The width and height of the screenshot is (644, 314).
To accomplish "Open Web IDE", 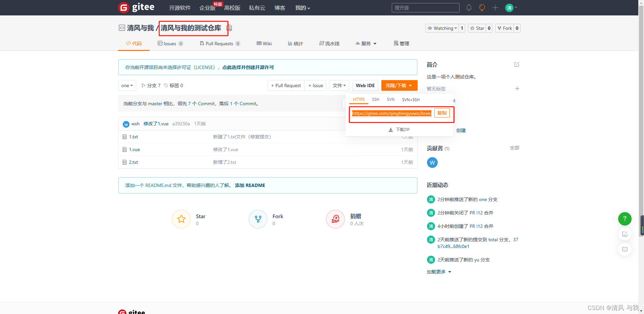I will click(365, 85).
